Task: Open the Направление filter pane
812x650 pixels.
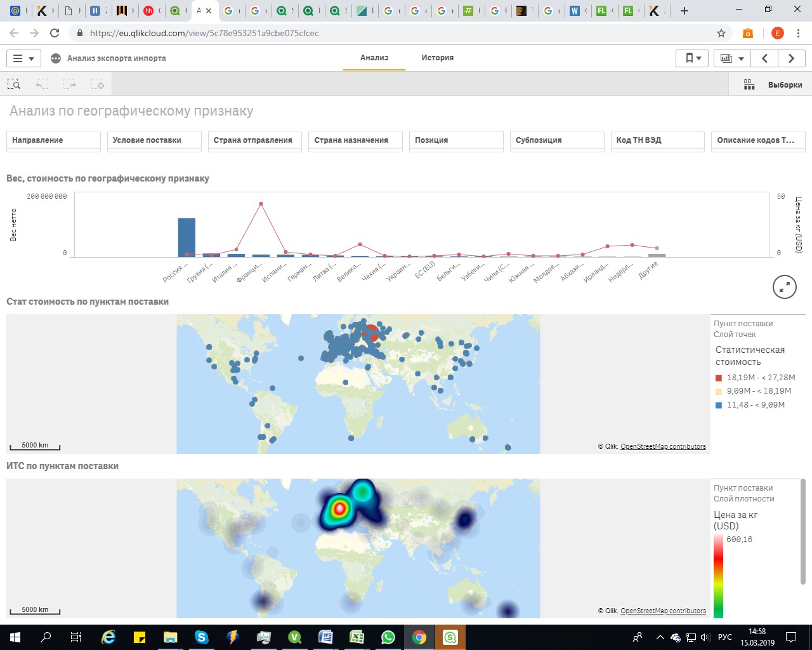Action: click(x=54, y=140)
